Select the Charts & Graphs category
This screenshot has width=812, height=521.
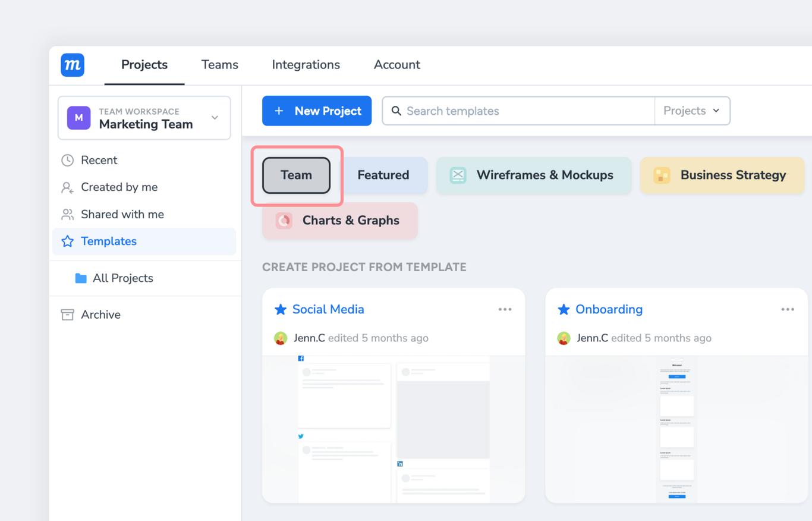click(x=340, y=221)
